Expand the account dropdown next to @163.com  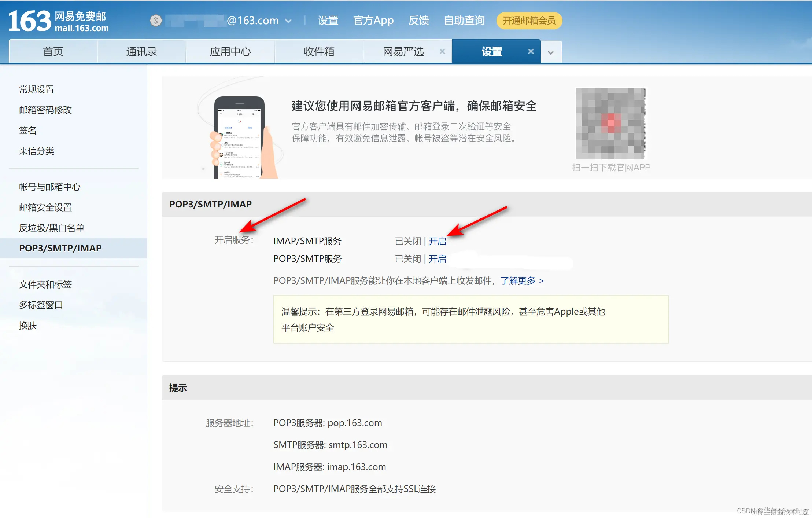[288, 21]
